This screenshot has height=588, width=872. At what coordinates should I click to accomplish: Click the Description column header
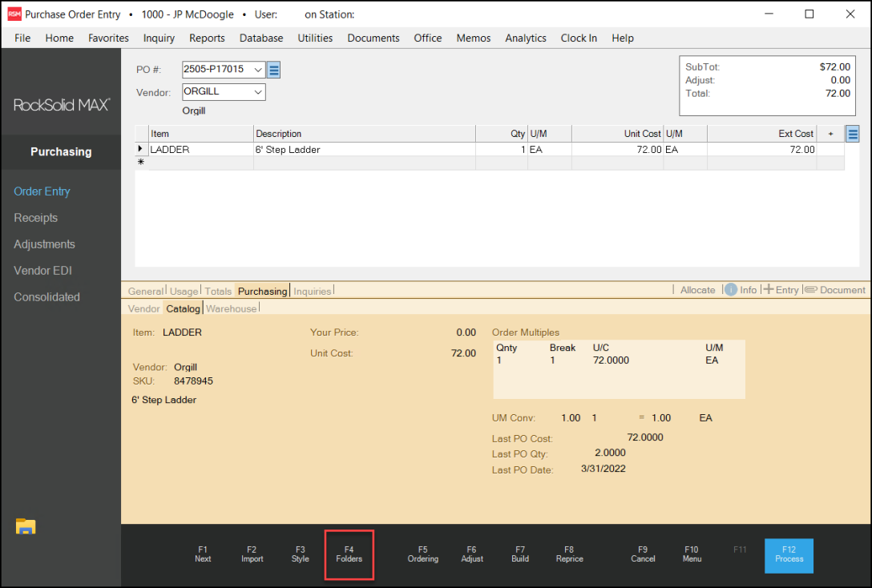[x=364, y=134]
